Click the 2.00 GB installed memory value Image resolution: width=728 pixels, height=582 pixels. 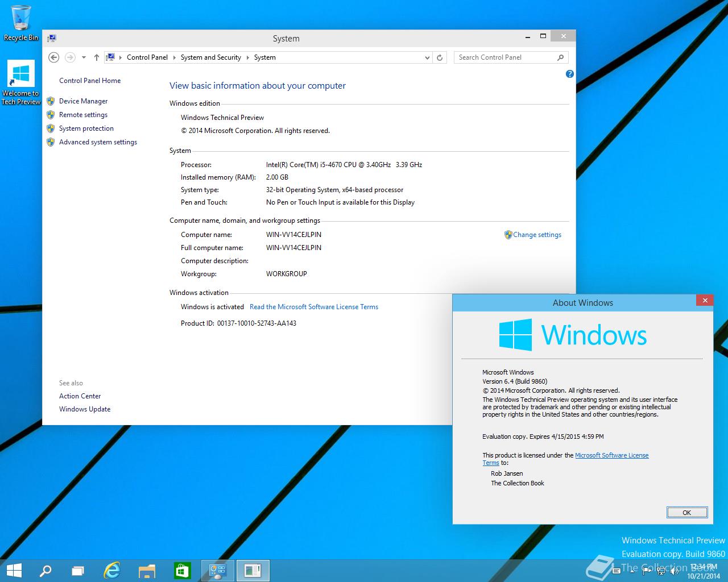click(x=277, y=177)
